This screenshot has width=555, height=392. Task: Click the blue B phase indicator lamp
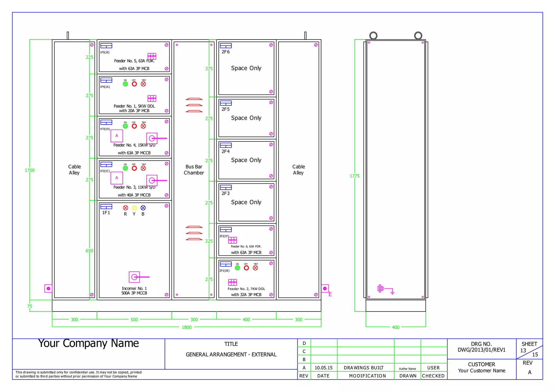tap(143, 208)
